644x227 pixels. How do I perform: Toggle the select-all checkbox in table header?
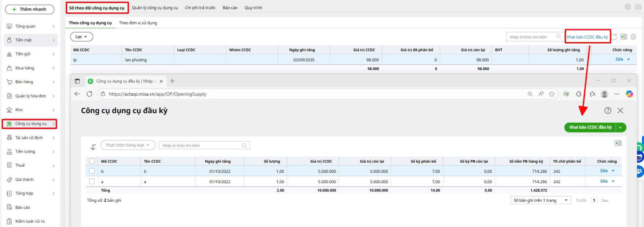click(x=92, y=161)
